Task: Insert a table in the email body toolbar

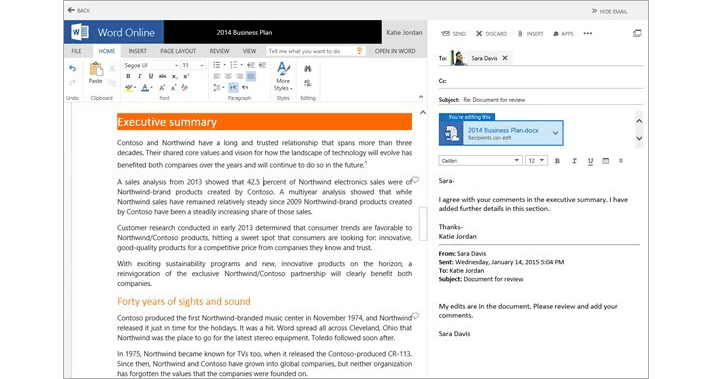Action: coord(605,161)
